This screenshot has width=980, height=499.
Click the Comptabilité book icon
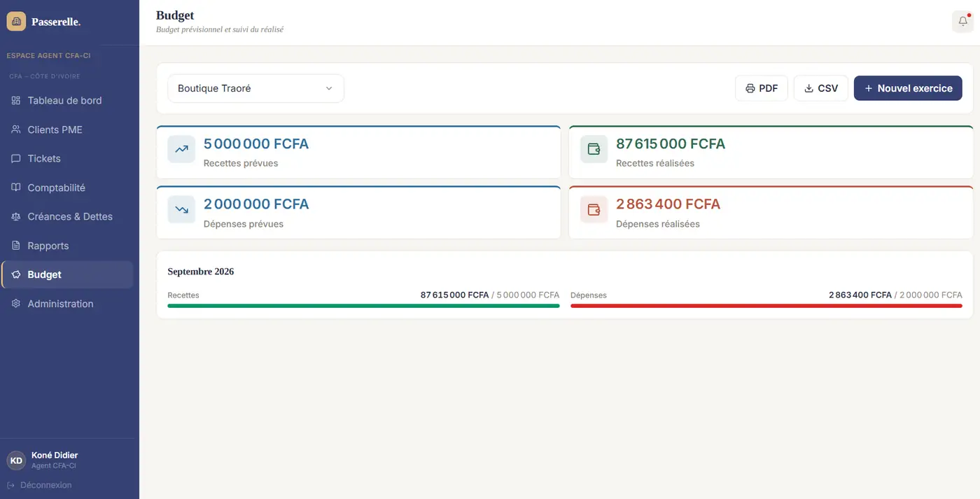[16, 188]
